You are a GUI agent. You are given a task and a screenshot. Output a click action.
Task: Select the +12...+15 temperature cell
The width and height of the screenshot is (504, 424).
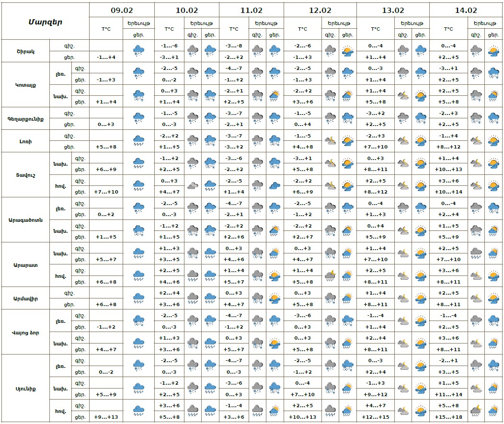[x=376, y=417]
